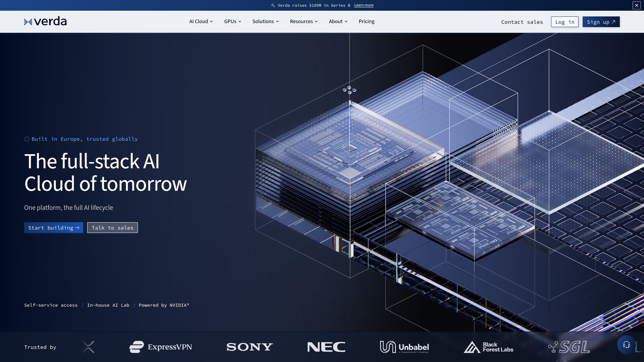This screenshot has width=644, height=362.
Task: Open the Solutions dropdown
Action: (x=265, y=21)
